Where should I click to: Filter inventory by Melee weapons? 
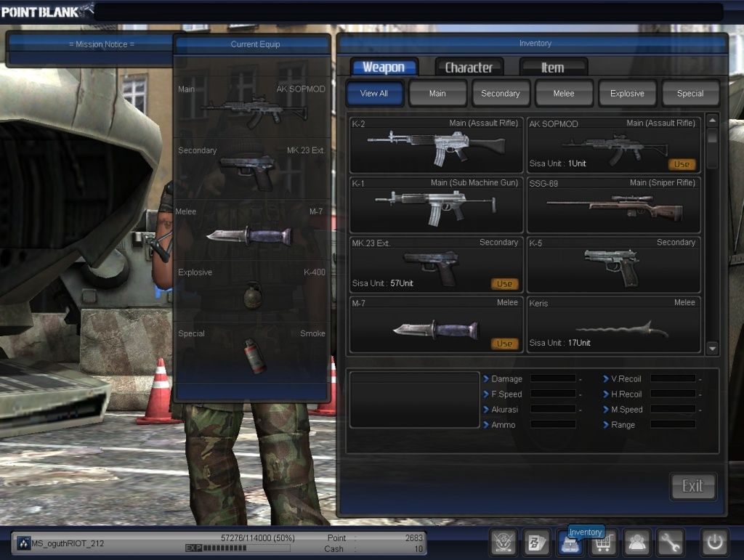[x=564, y=94]
